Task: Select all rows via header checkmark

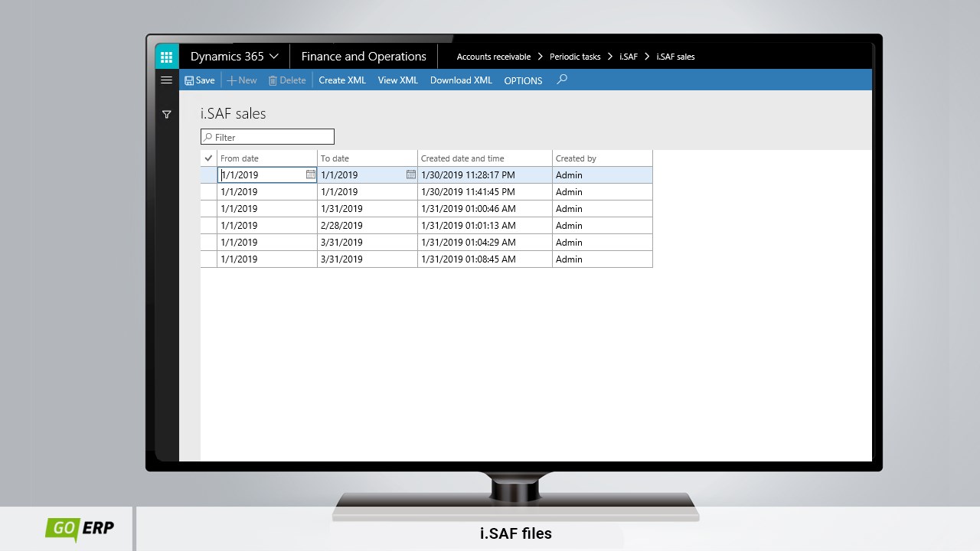Action: coord(208,158)
